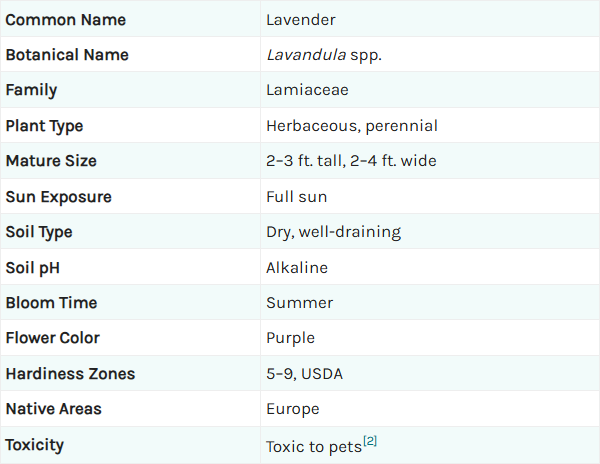Click the 'Family' row label

[31, 90]
